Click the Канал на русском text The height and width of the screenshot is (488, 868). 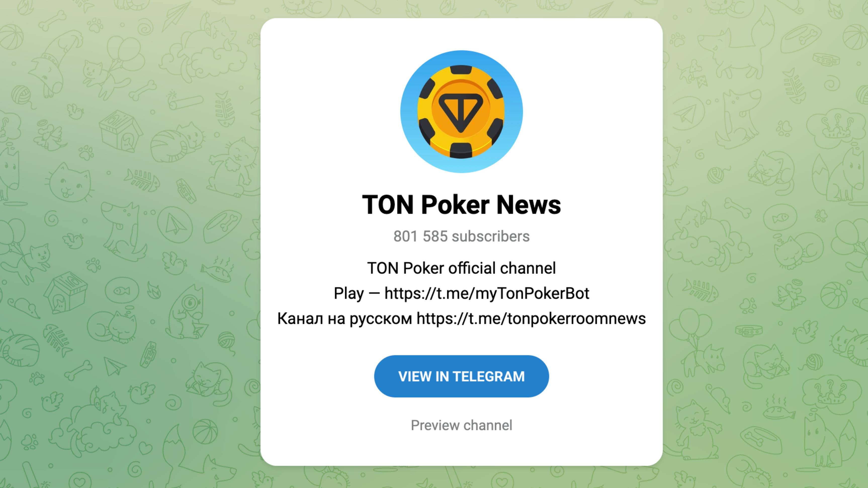344,318
